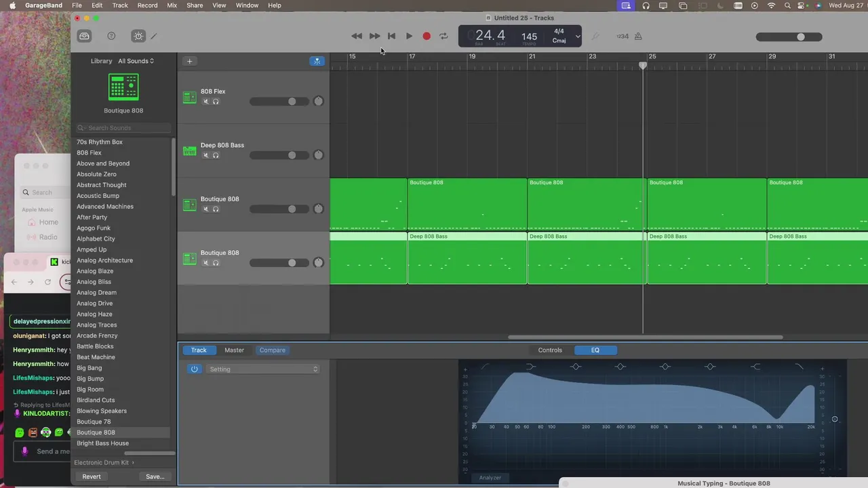This screenshot has width=868, height=488.
Task: Mute the 808 Flex track
Action: [x=206, y=102]
